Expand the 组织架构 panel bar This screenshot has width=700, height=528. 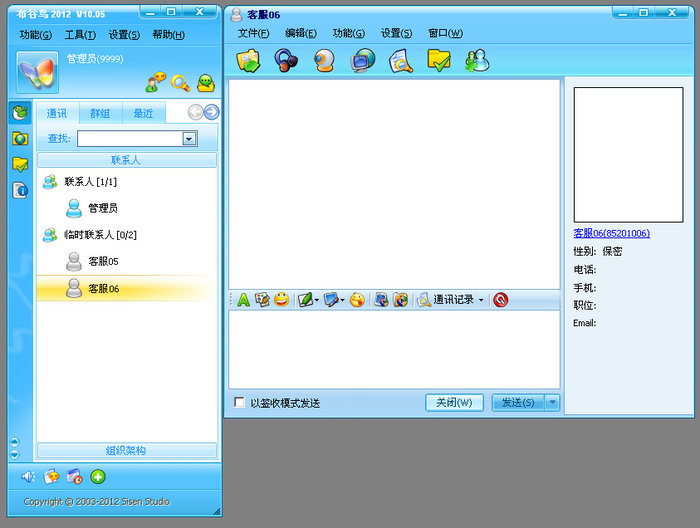tap(127, 450)
